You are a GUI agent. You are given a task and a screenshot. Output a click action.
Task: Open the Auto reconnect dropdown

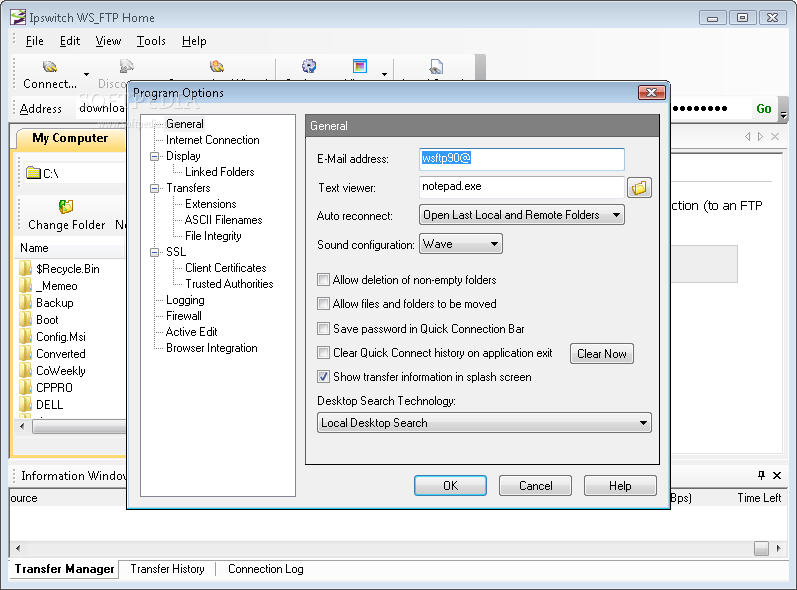pos(522,215)
